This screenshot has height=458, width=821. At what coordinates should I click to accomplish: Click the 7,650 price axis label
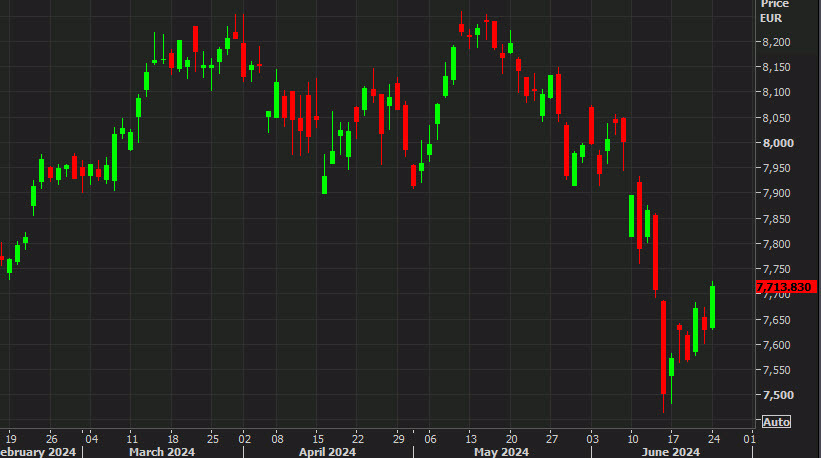tap(776, 320)
